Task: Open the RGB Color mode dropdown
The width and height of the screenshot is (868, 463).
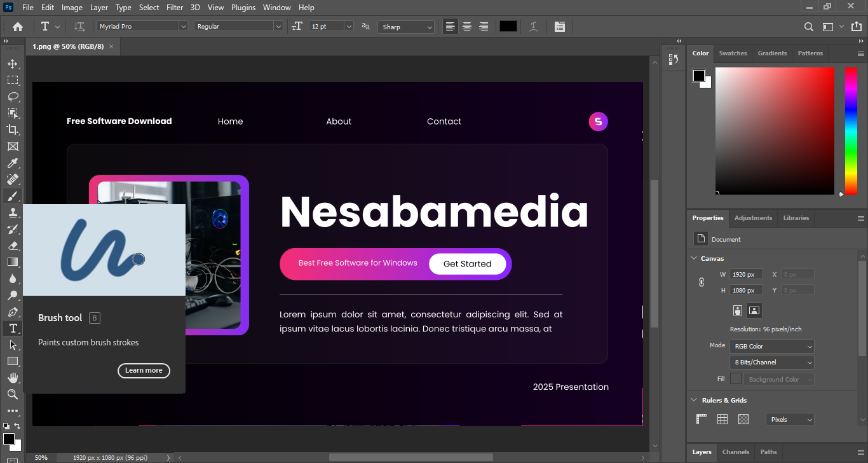Action: click(x=771, y=347)
